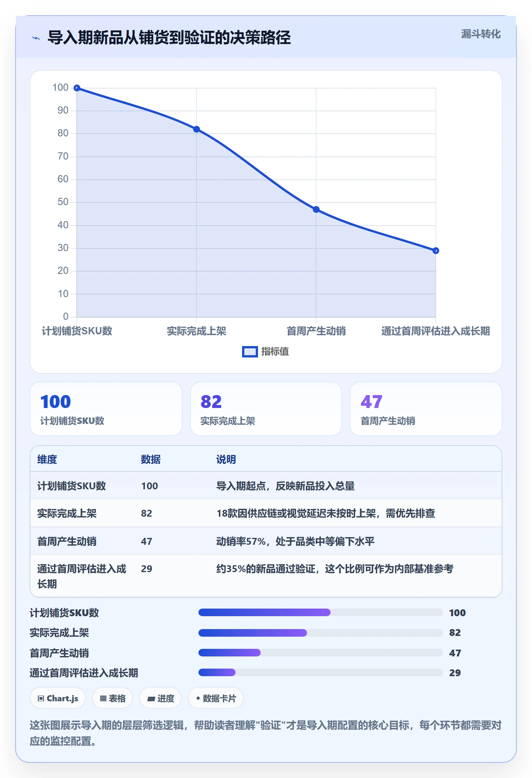Toggle the 指标值 legend color box

tap(250, 352)
